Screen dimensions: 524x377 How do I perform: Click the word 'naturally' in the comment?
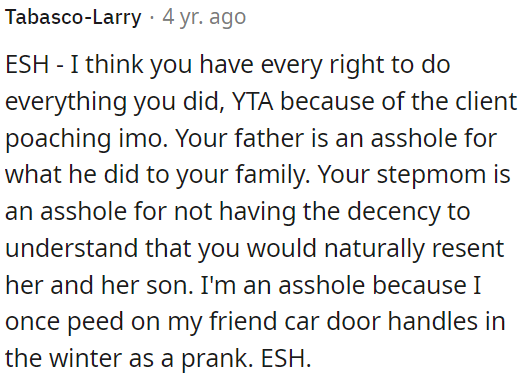[374, 249]
